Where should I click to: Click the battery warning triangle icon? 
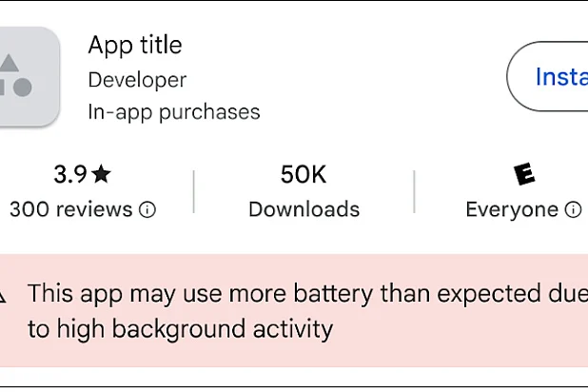[3, 294]
